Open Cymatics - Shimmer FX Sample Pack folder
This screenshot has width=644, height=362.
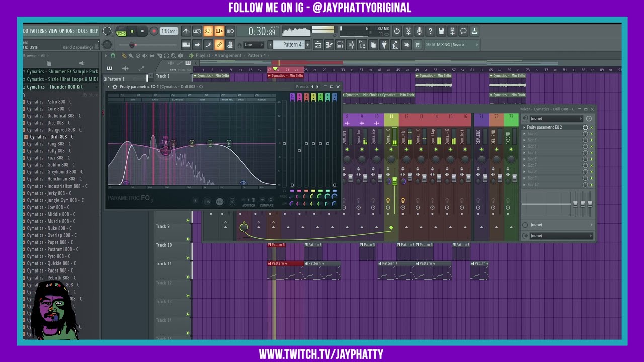click(x=62, y=72)
